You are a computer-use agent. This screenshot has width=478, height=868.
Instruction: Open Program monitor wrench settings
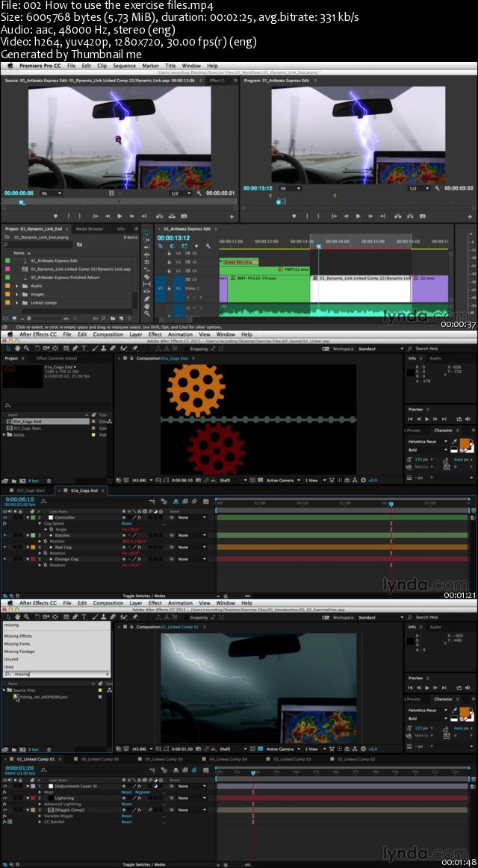[438, 188]
